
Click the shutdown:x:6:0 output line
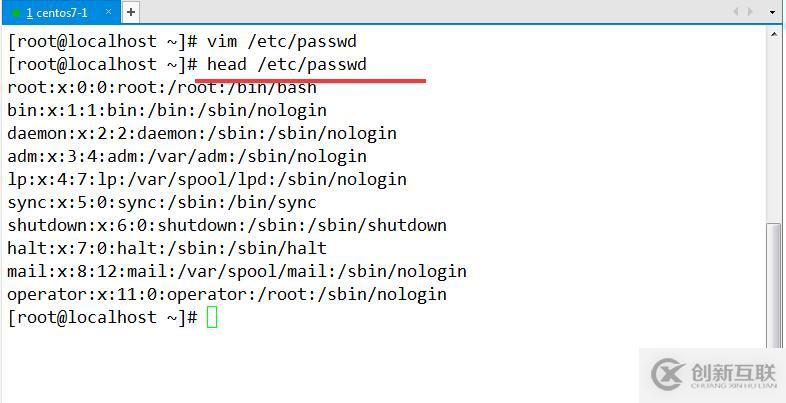coord(226,225)
